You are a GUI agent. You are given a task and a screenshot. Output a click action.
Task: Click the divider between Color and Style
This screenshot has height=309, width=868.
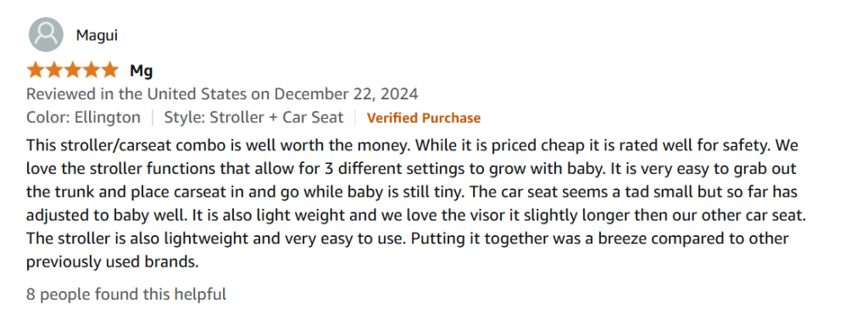click(153, 118)
